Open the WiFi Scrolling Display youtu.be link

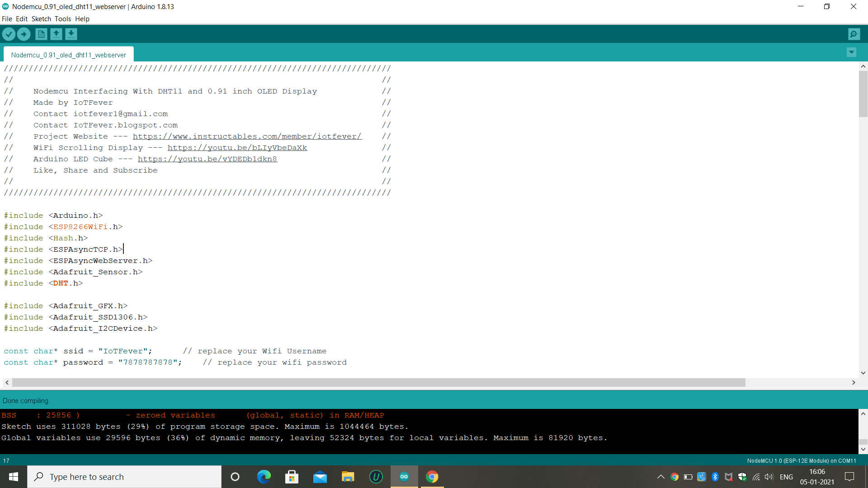[237, 148]
